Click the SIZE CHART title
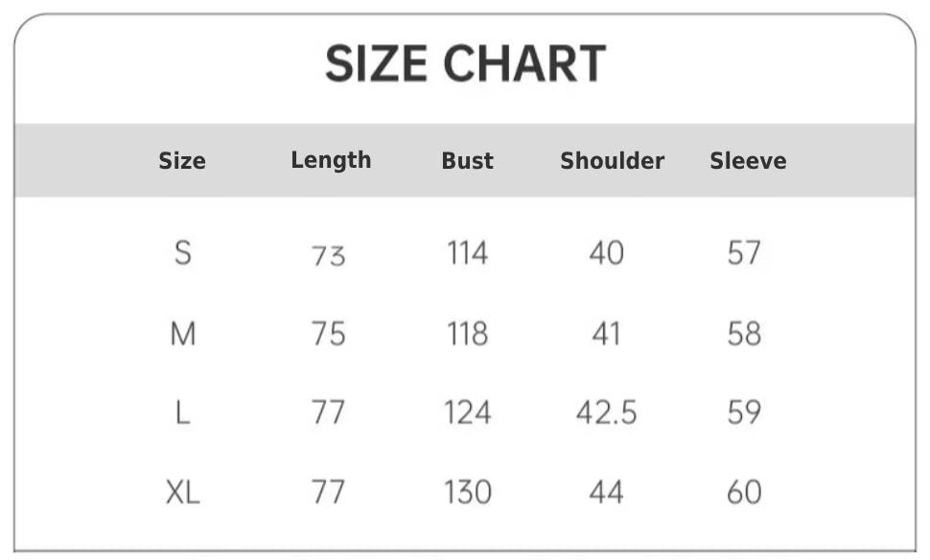This screenshot has width=930, height=560. click(x=465, y=64)
